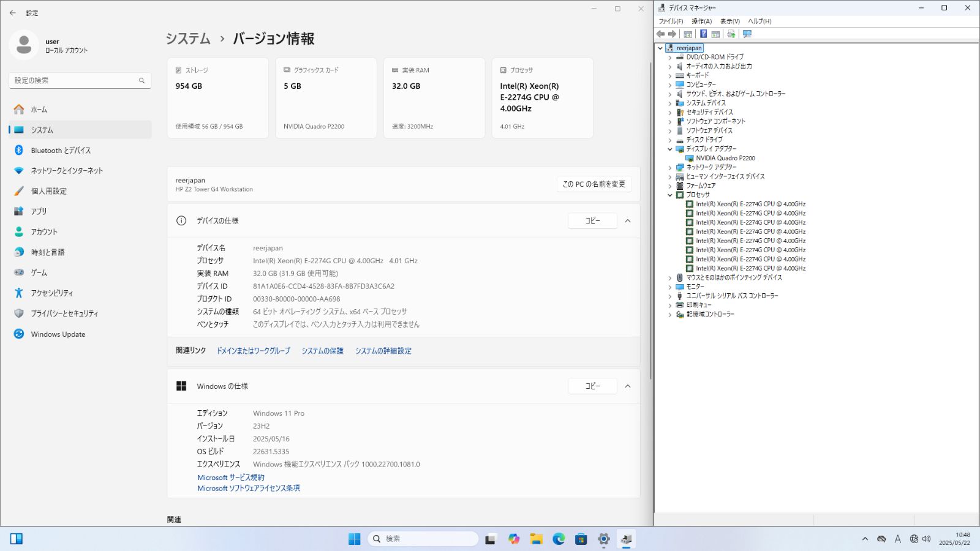980x551 pixels.
Task: Open the ヘルプ(H) menu in Device Manager
Action: 759,21
